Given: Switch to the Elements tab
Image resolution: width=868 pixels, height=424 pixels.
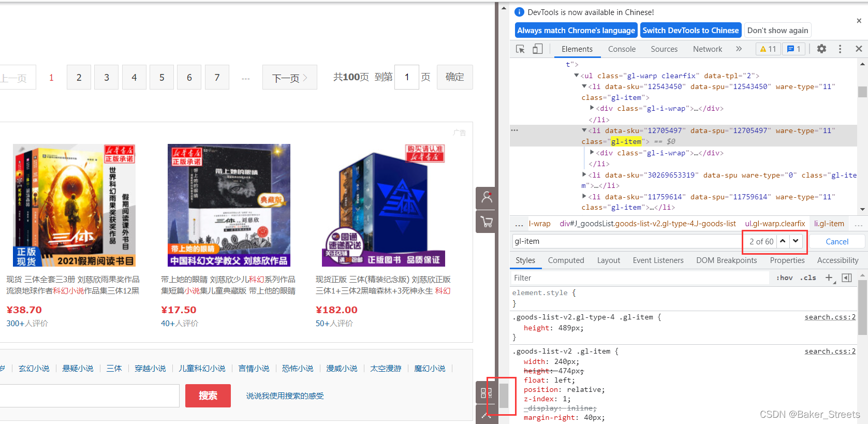Looking at the screenshot, I should pos(577,49).
